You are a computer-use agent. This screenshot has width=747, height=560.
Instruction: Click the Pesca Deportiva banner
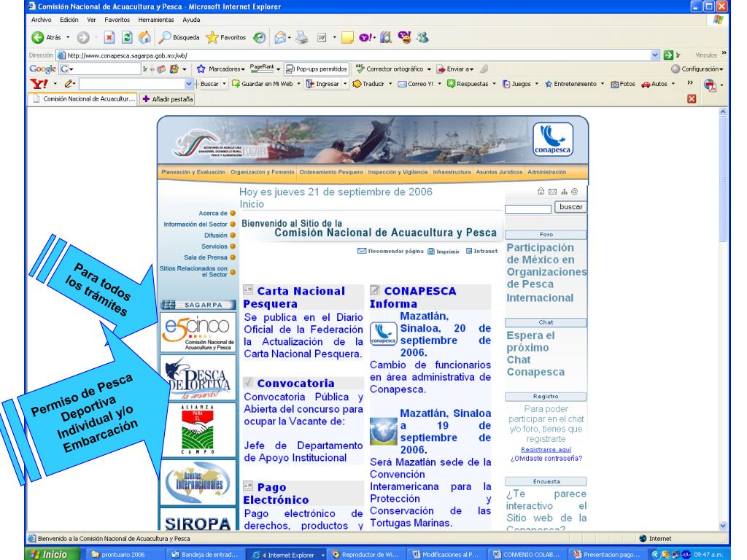[198, 377]
